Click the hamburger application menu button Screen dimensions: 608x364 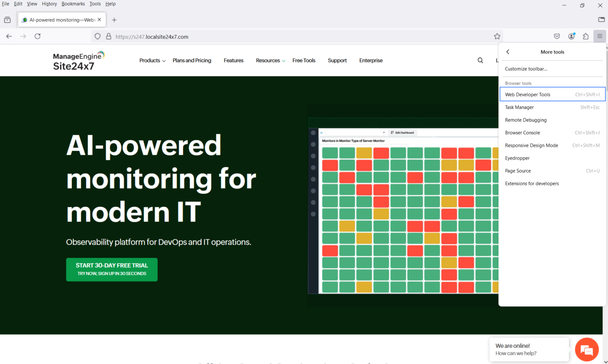coord(599,36)
